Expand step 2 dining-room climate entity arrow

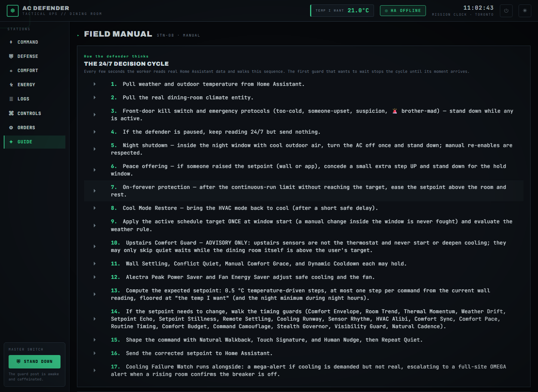tap(95, 97)
